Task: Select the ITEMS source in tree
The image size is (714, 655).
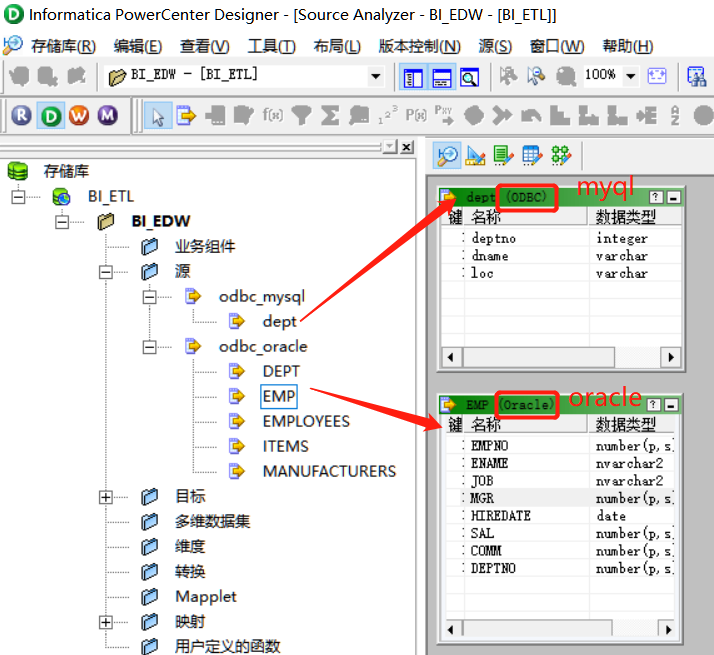Action: (286, 446)
